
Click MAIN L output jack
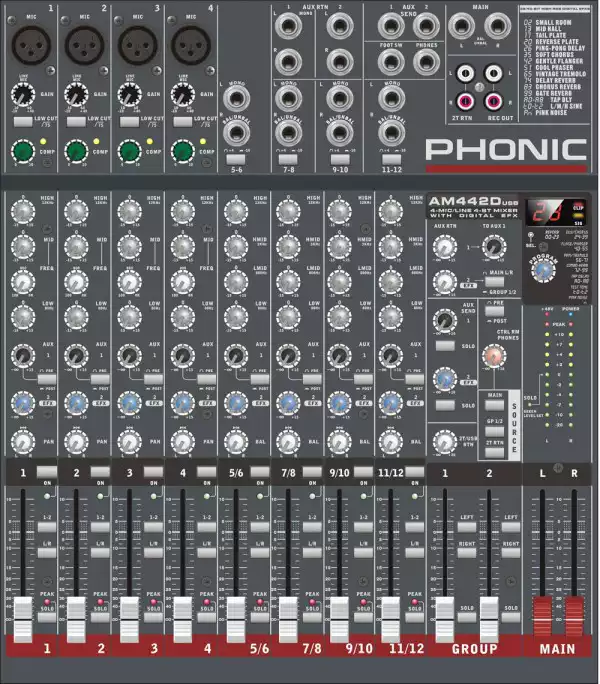click(x=462, y=26)
